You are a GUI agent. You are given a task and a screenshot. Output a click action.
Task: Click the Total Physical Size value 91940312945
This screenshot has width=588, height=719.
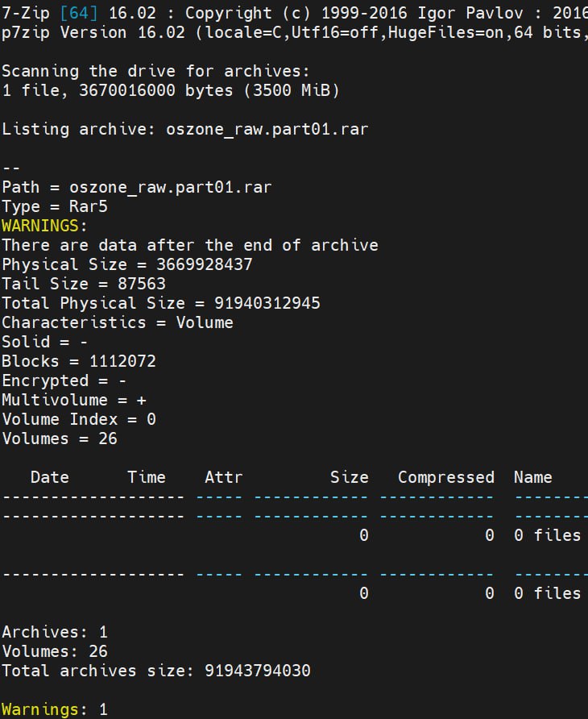tap(267, 303)
